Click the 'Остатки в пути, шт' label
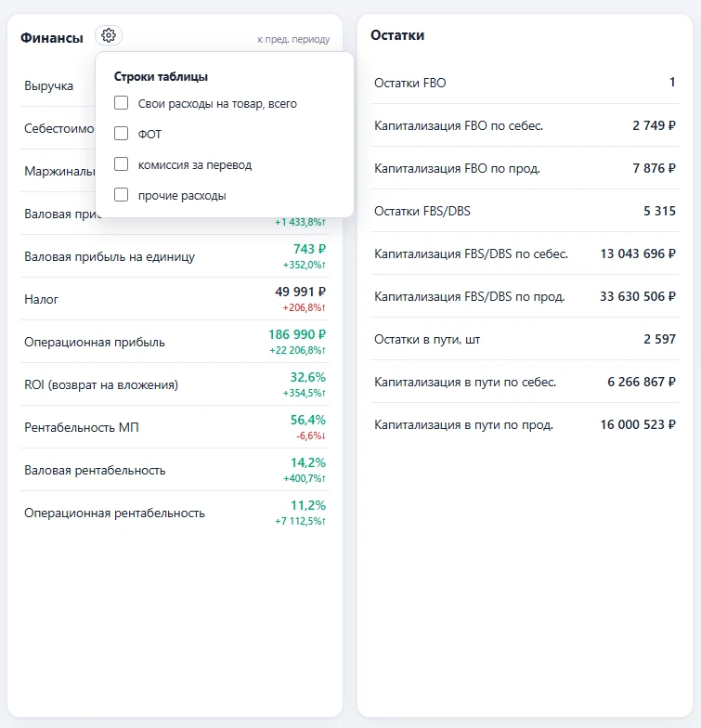Viewport: 701px width, 728px height. point(427,340)
